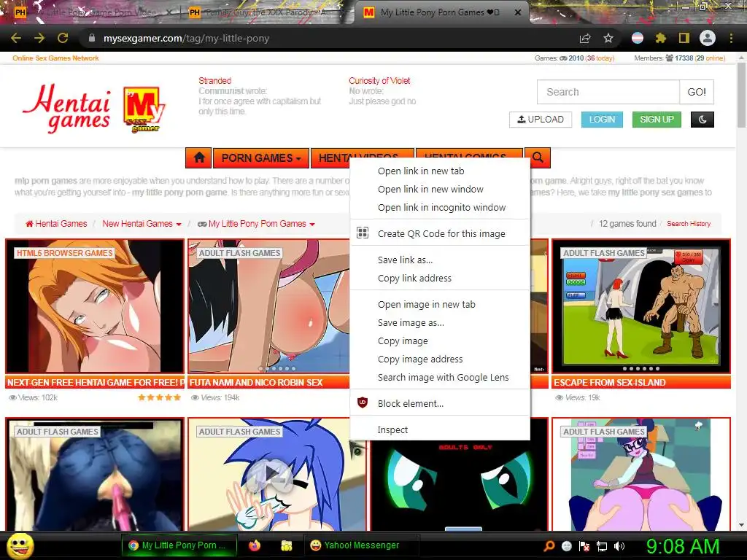Reload the page with the refresh icon
The height and width of the screenshot is (560, 747).
coord(63,38)
